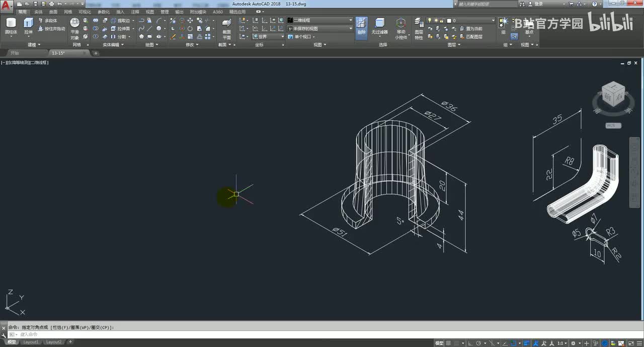Click the help search input box
This screenshot has width=644, height=347.
(487, 4)
